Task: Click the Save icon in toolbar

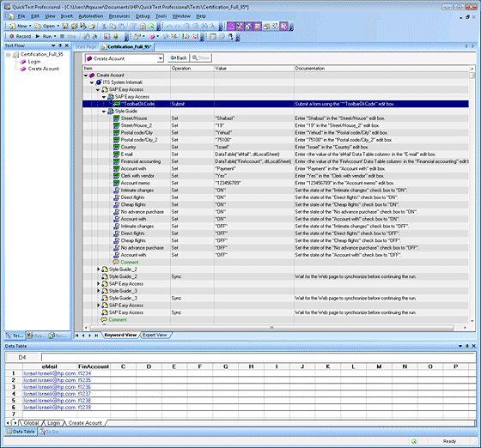Action: click(x=65, y=26)
